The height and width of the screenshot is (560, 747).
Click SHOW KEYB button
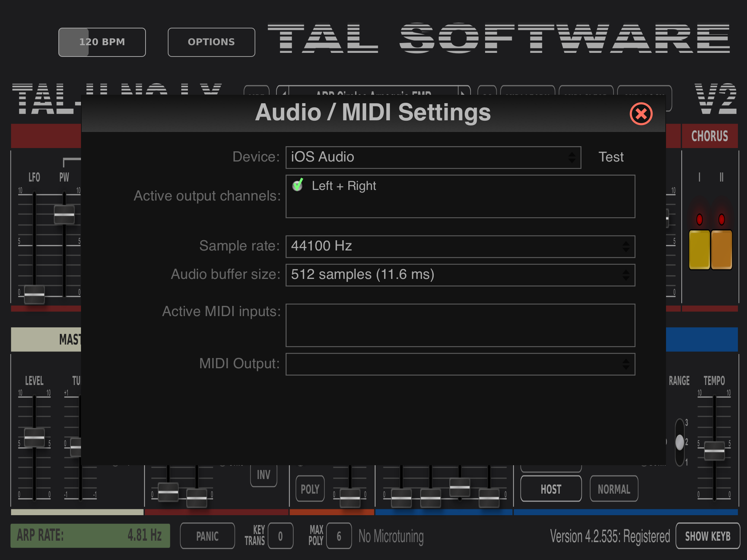[x=707, y=536]
